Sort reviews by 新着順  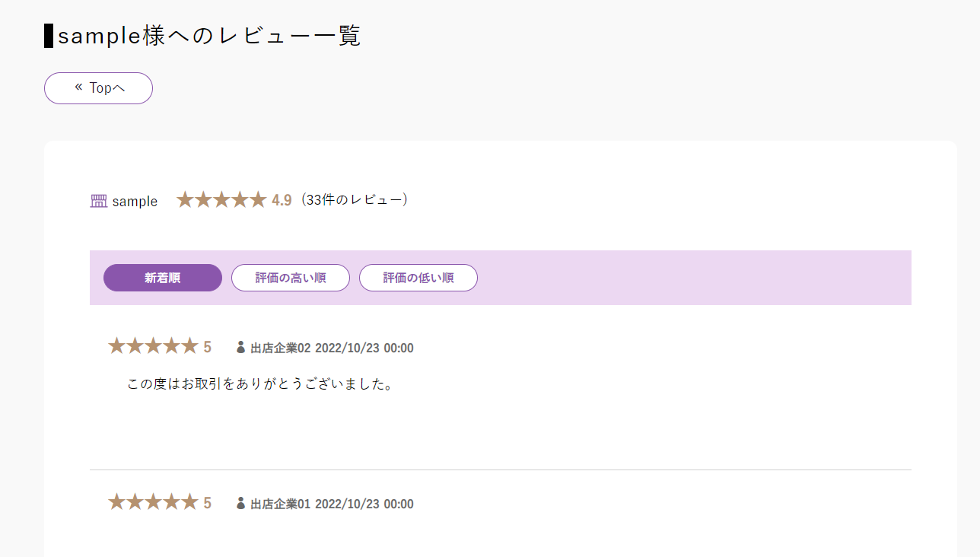tap(163, 278)
